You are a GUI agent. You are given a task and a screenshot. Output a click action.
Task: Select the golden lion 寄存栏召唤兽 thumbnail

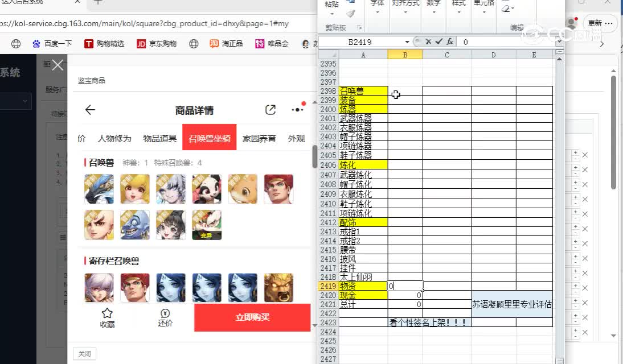click(278, 288)
